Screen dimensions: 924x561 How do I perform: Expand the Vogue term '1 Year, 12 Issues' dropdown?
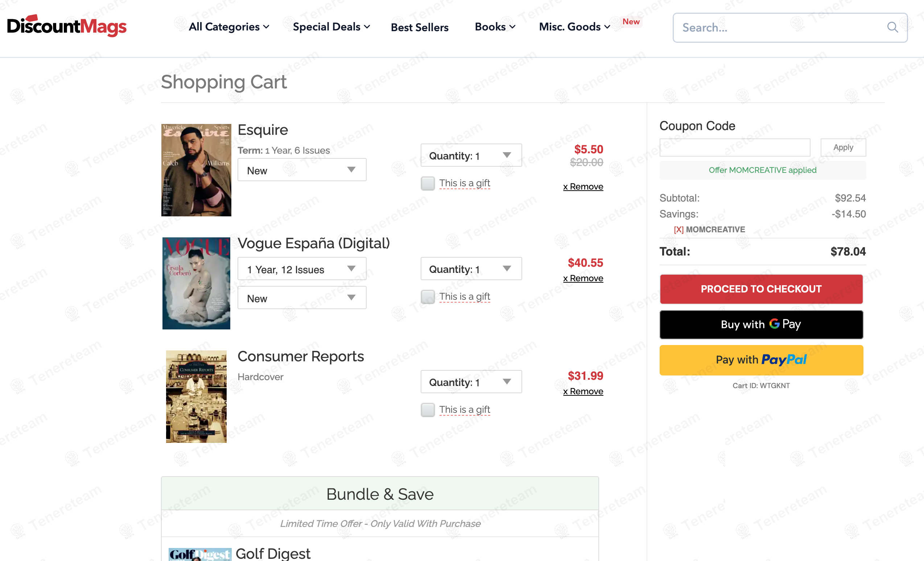coord(301,269)
